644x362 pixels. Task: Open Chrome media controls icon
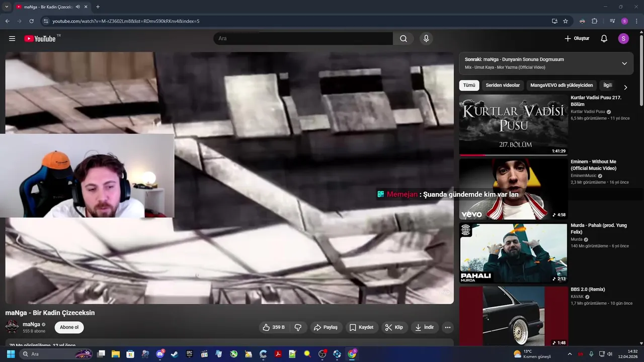[x=612, y=21]
